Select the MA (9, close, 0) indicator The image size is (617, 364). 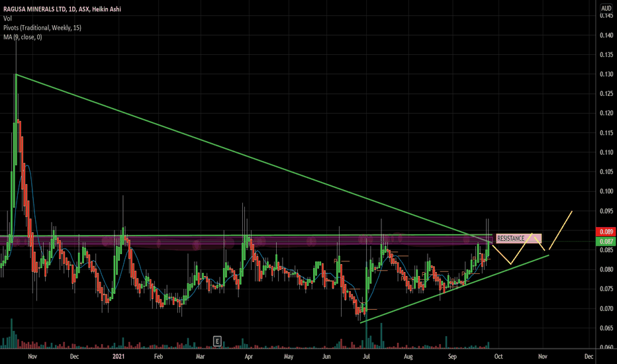(x=23, y=37)
